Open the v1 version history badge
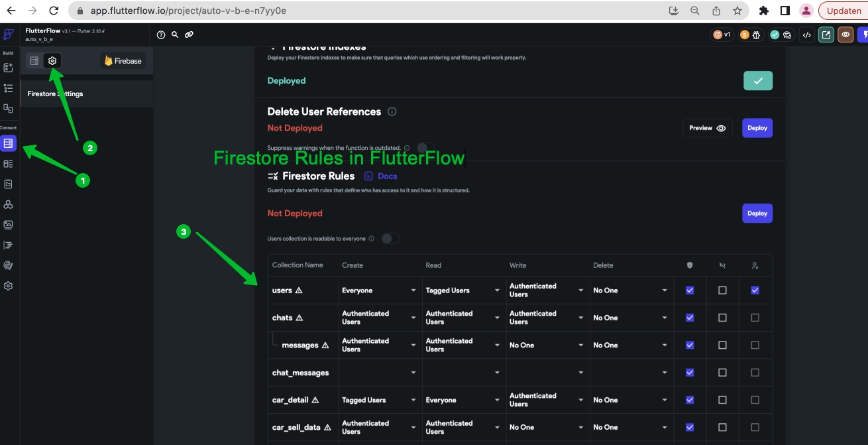 (x=721, y=34)
